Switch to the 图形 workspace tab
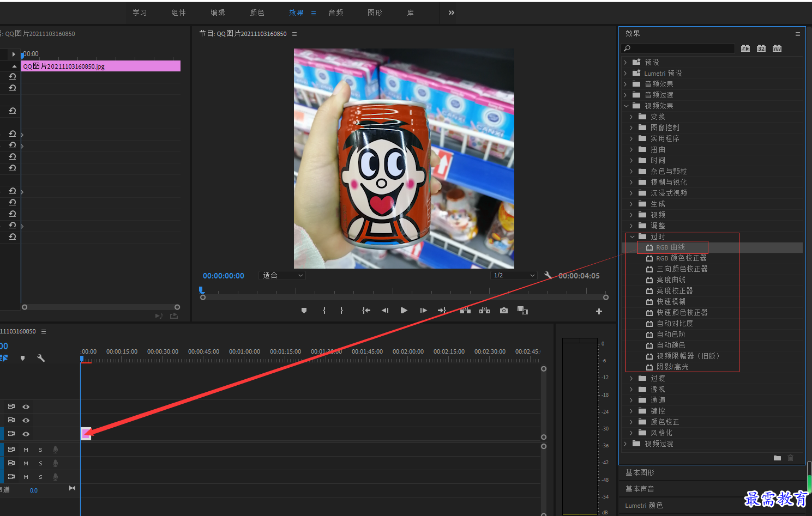The image size is (812, 516). pyautogui.click(x=375, y=13)
